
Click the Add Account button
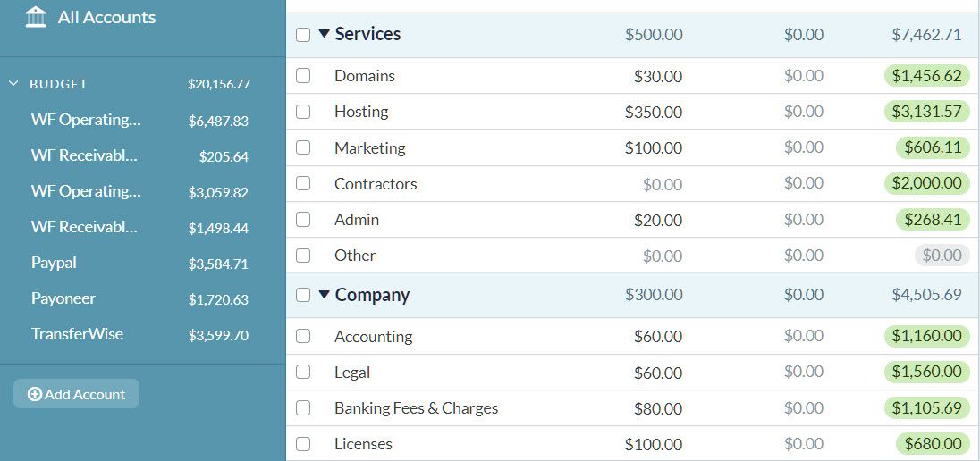[76, 394]
